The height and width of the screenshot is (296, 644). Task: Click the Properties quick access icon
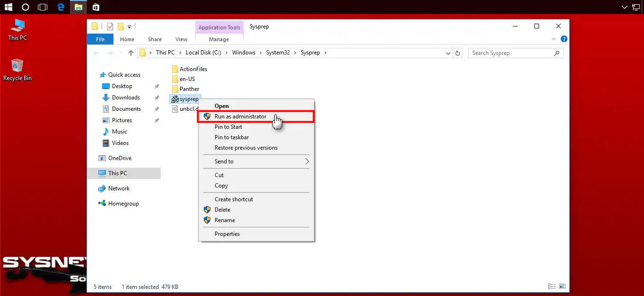[x=110, y=27]
